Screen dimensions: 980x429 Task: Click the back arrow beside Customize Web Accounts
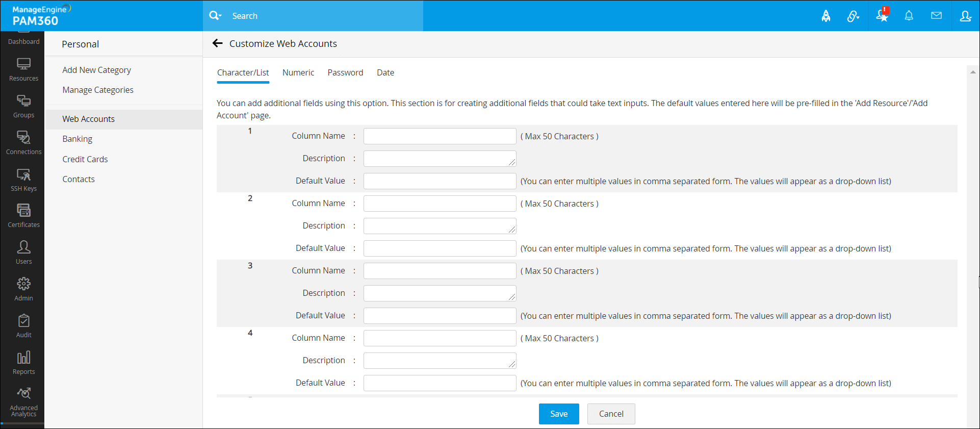(218, 43)
